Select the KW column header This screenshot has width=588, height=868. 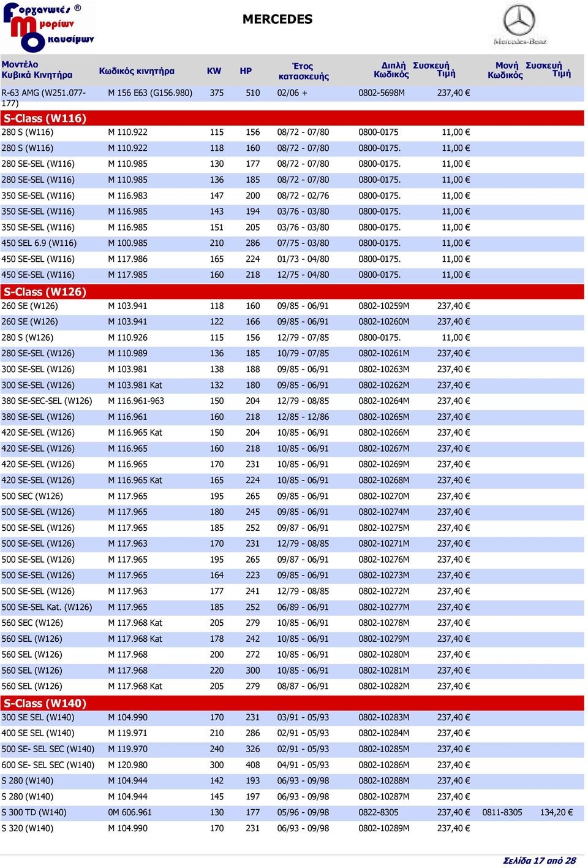(214, 71)
